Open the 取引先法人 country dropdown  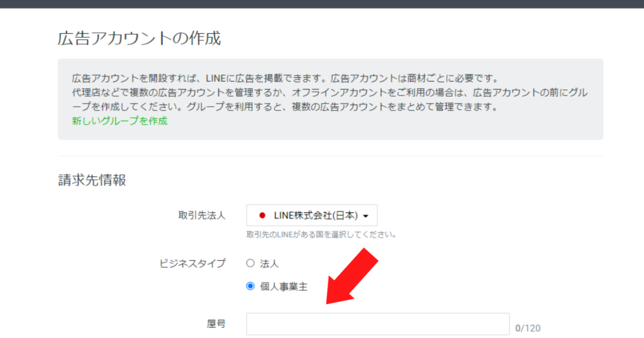[312, 215]
